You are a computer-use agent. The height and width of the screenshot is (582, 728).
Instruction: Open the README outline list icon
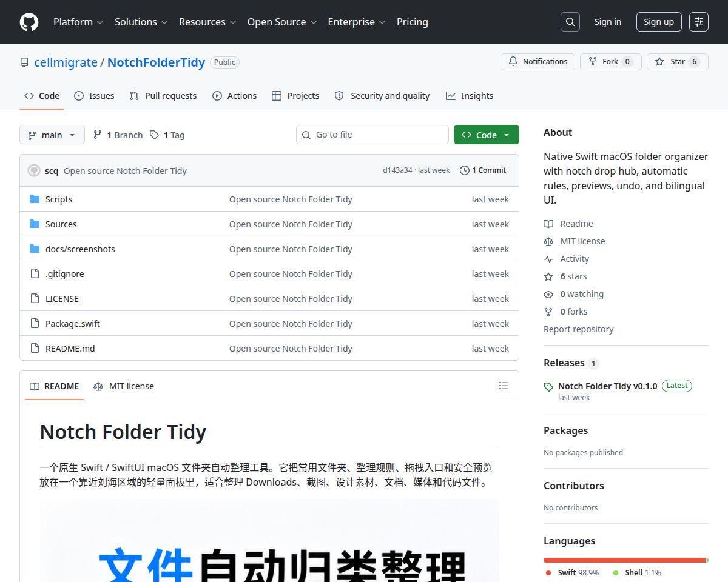point(503,386)
